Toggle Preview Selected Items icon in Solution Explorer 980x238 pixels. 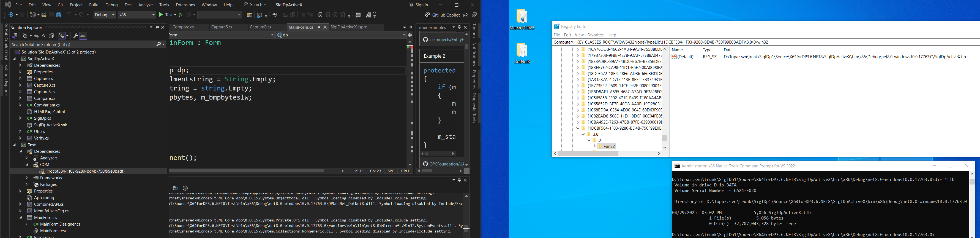(84, 36)
